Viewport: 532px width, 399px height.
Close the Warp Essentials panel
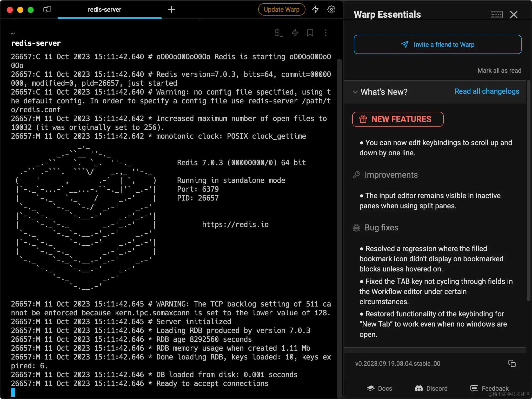click(x=514, y=15)
